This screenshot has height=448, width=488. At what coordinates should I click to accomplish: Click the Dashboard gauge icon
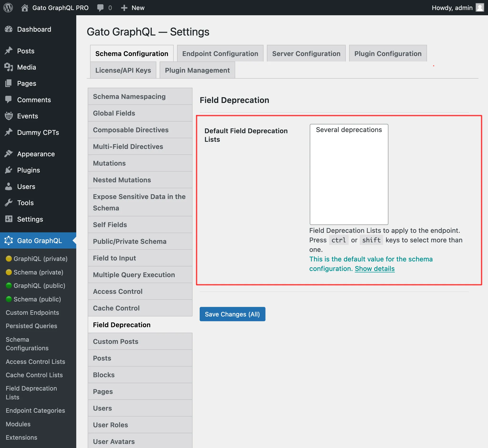9,29
